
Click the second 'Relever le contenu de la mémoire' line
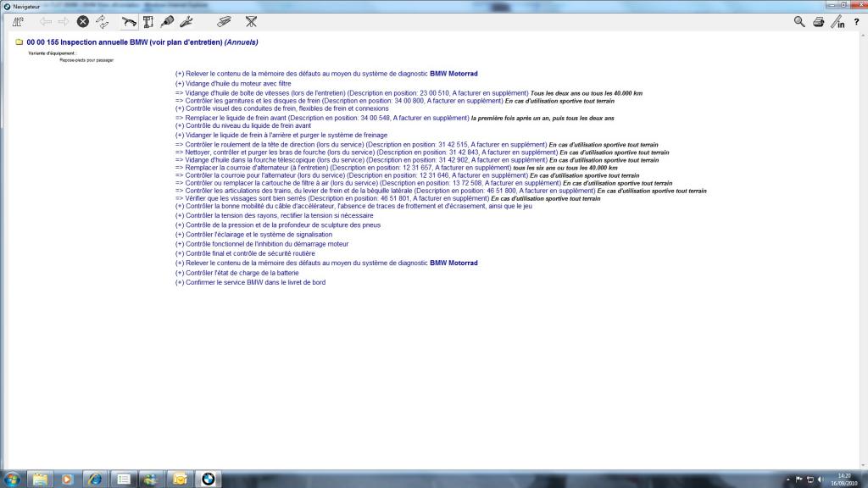(x=326, y=263)
